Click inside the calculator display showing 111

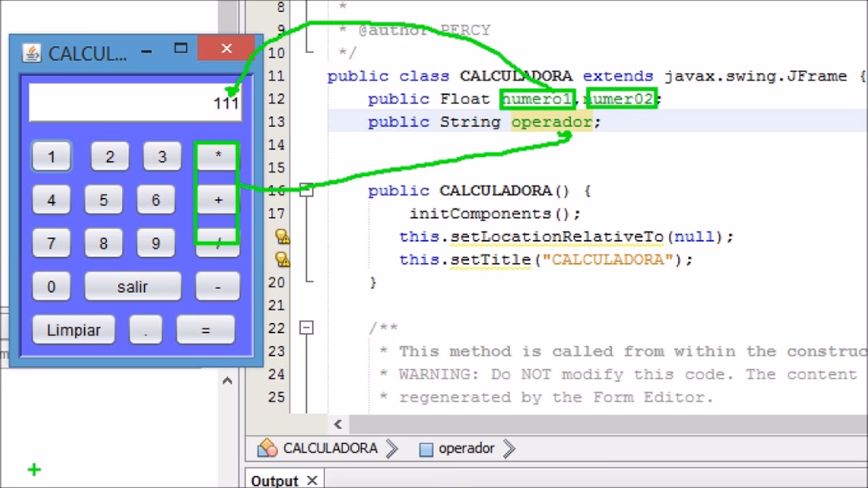134,102
